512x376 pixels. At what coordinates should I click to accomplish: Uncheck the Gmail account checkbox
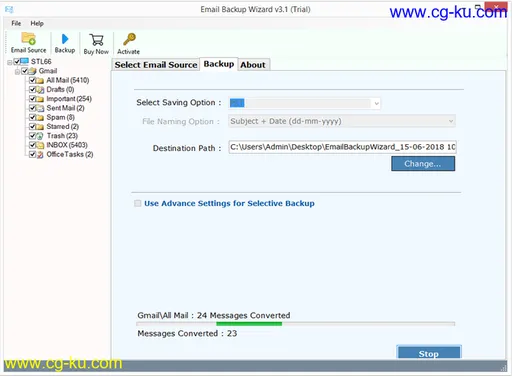(x=25, y=71)
